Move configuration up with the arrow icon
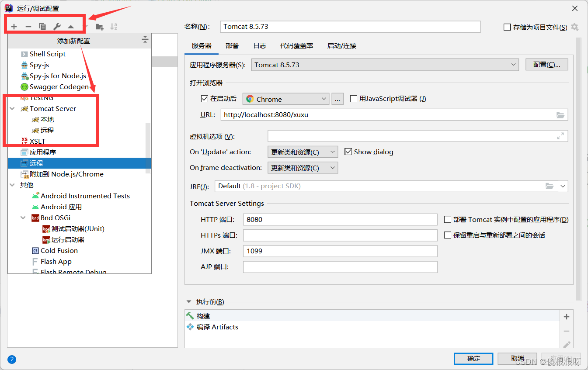The image size is (588, 370). [x=71, y=27]
